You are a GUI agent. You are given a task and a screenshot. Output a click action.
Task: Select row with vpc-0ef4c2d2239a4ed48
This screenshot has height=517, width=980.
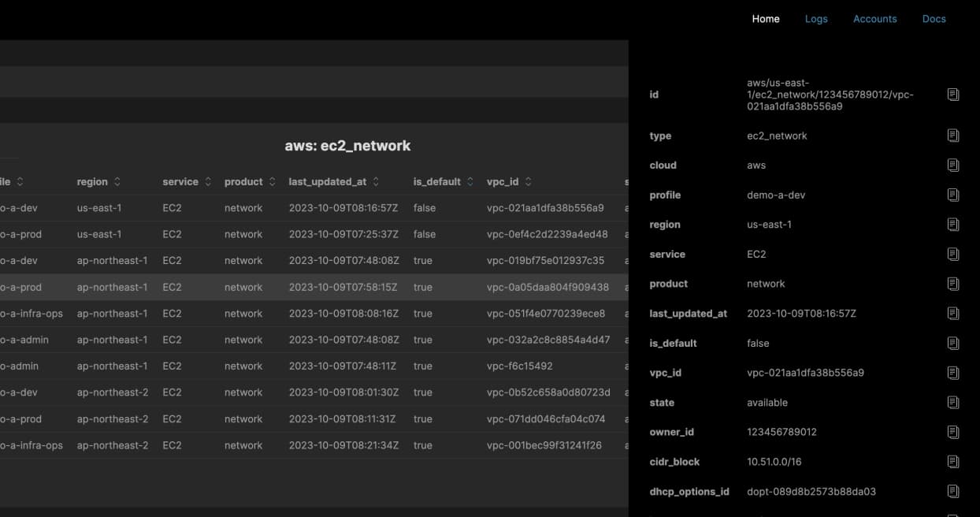[314, 234]
